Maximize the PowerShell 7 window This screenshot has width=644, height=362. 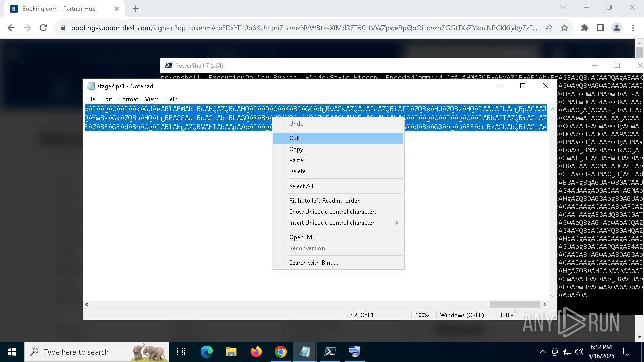pos(617,65)
